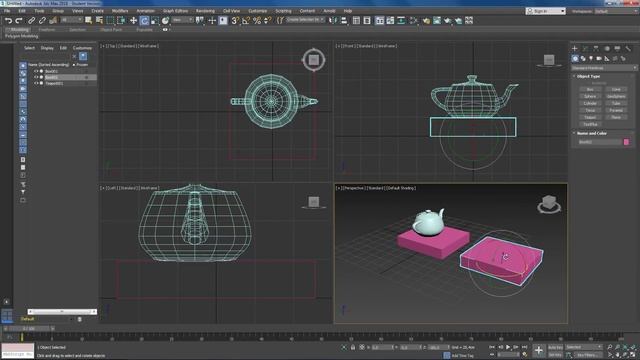Viewport: 640px width, 360px height.
Task: Toggle the Percent Snap icon
Action: (x=257, y=20)
